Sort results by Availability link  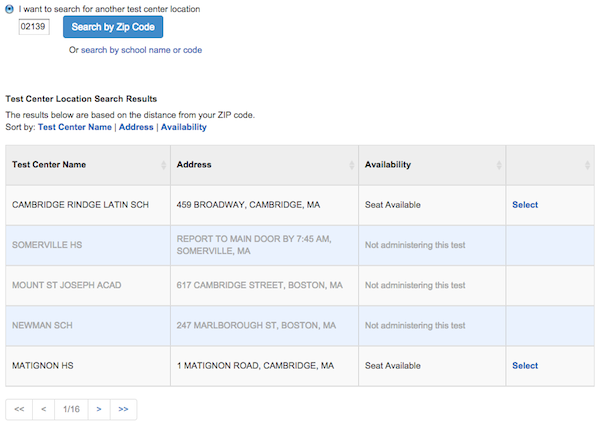pyautogui.click(x=183, y=127)
